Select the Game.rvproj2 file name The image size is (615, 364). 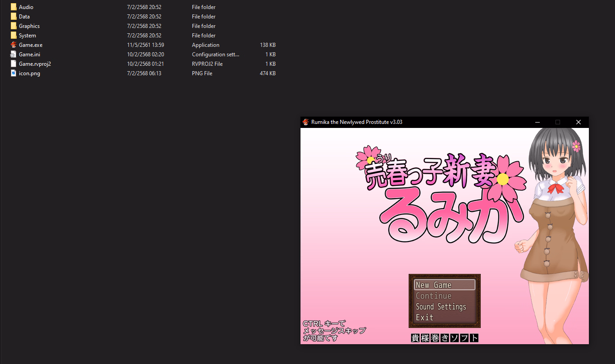tap(35, 64)
